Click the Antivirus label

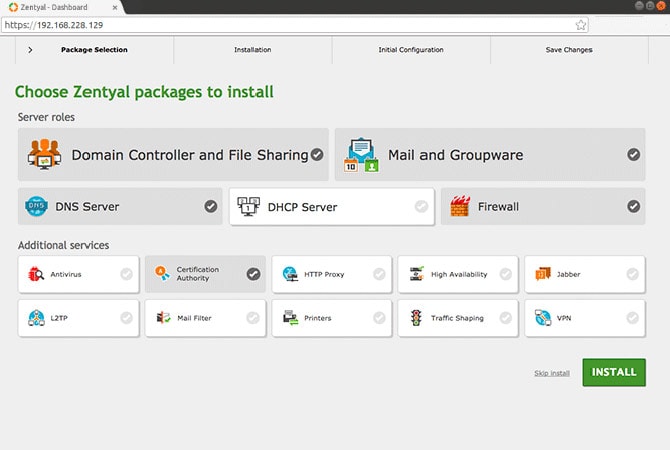click(66, 274)
